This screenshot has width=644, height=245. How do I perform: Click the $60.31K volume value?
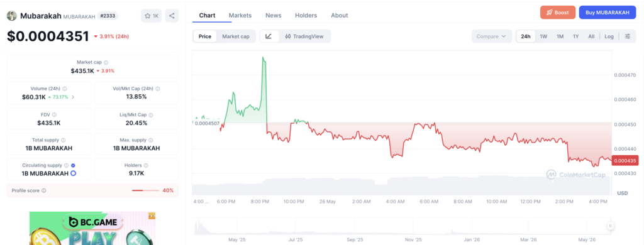[34, 97]
